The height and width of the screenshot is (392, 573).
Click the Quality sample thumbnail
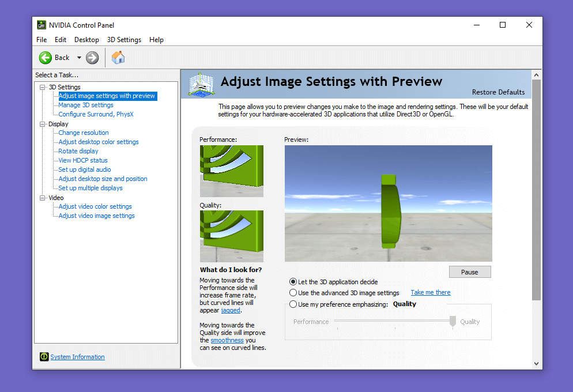pos(232,236)
